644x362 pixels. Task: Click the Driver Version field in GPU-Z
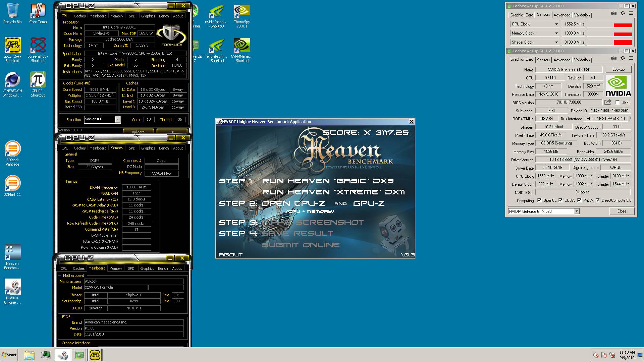(x=583, y=160)
